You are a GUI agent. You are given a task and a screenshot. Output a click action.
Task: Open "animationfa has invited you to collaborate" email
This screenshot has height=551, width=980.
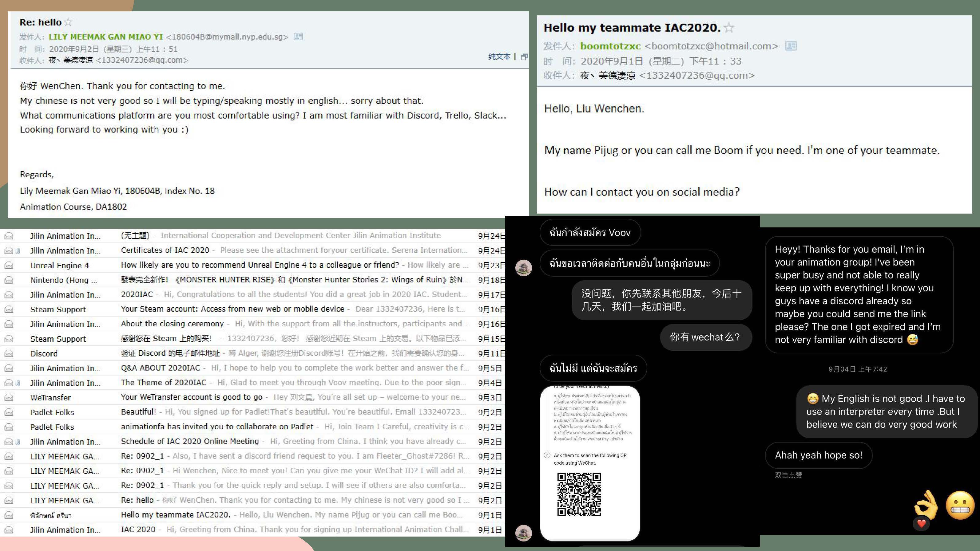tap(217, 427)
